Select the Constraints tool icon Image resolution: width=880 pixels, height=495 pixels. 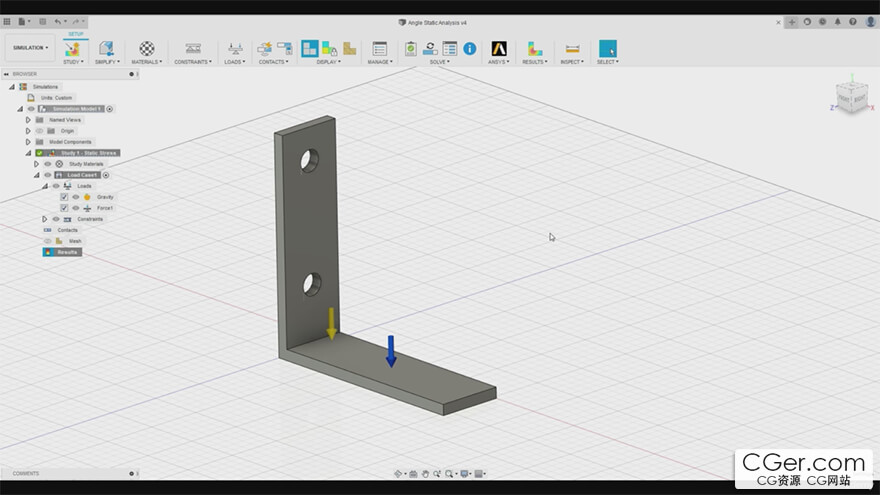pos(193,48)
